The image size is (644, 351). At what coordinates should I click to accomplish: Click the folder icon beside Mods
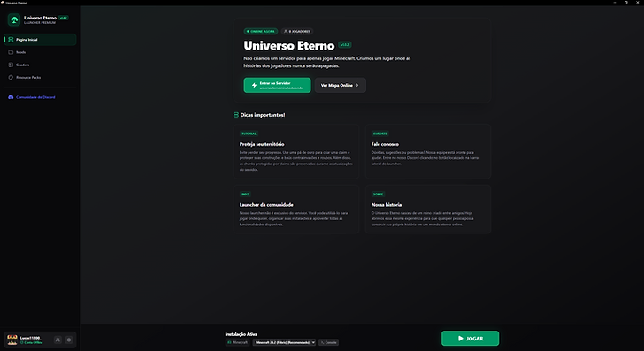(11, 52)
